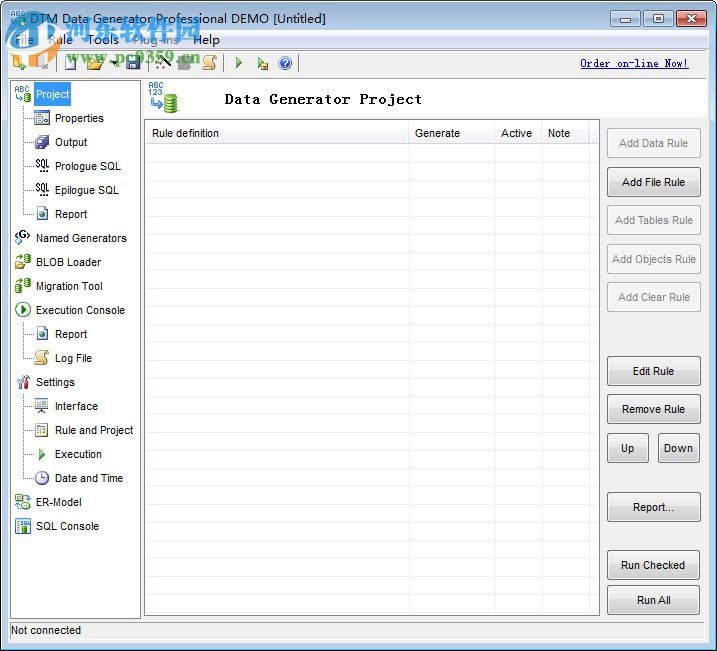
Task: Open Properties under Project
Action: click(79, 118)
